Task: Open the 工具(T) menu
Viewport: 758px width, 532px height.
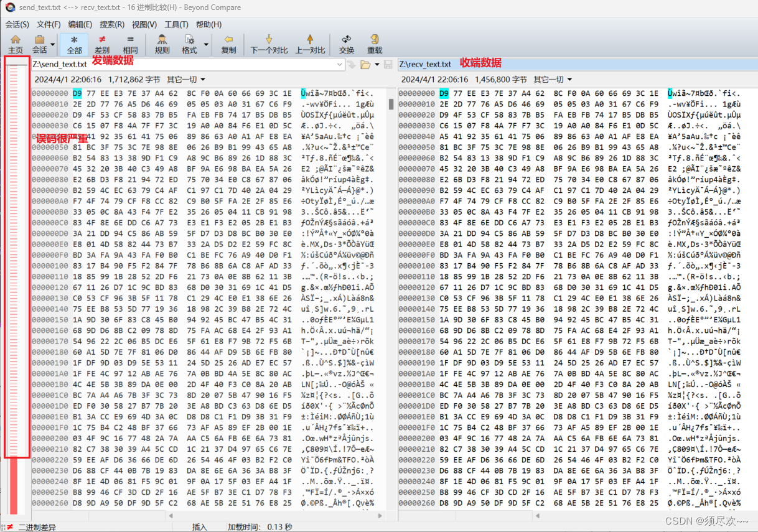Action: pyautogui.click(x=176, y=24)
